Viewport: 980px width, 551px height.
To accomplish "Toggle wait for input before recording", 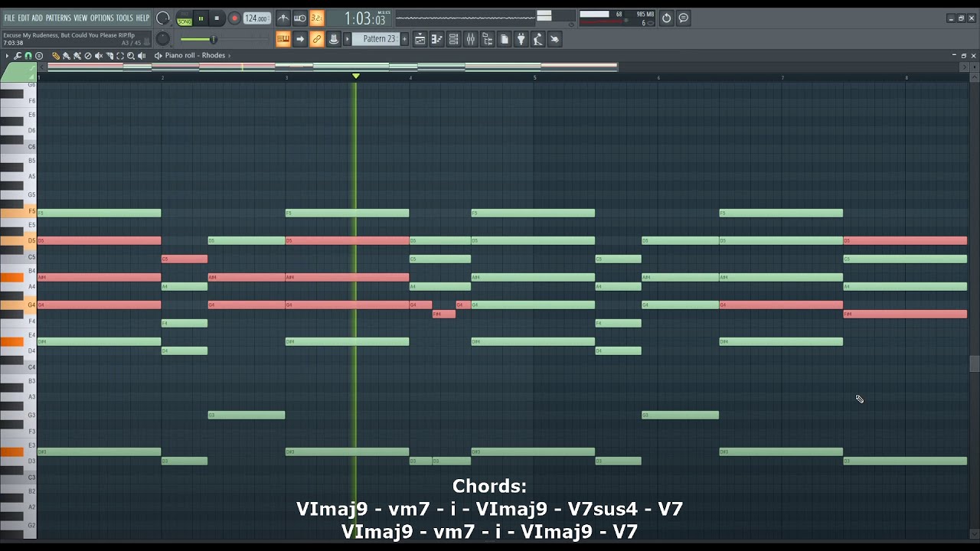I will coord(300,18).
